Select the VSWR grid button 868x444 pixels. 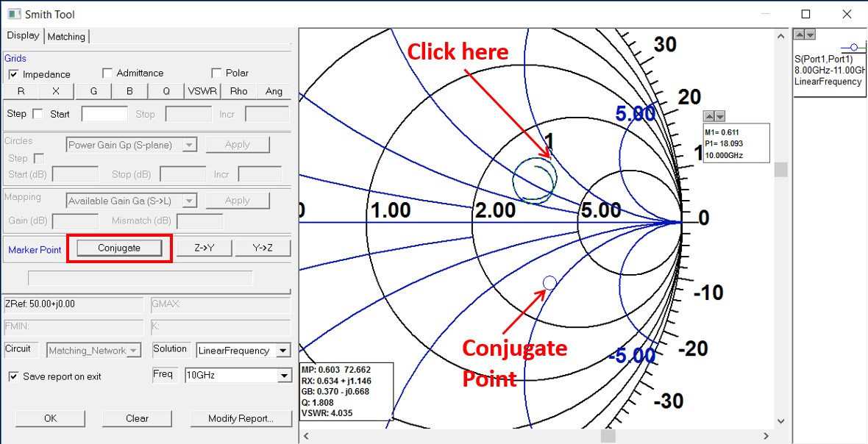coord(203,91)
